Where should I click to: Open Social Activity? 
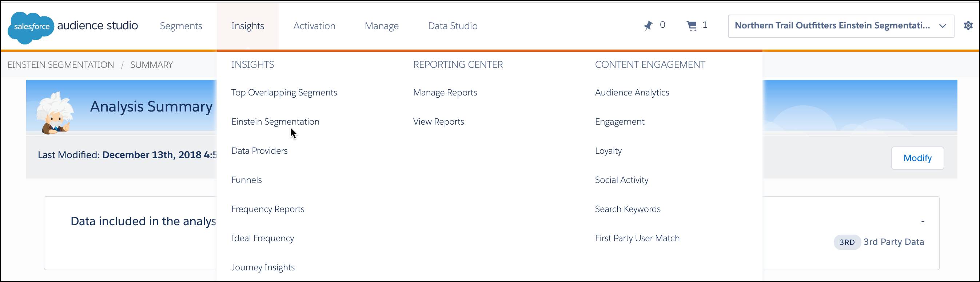[621, 180]
